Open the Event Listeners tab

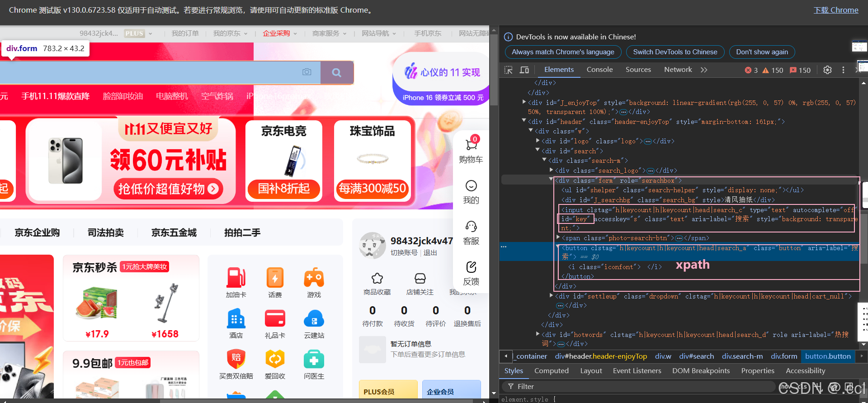pos(637,371)
